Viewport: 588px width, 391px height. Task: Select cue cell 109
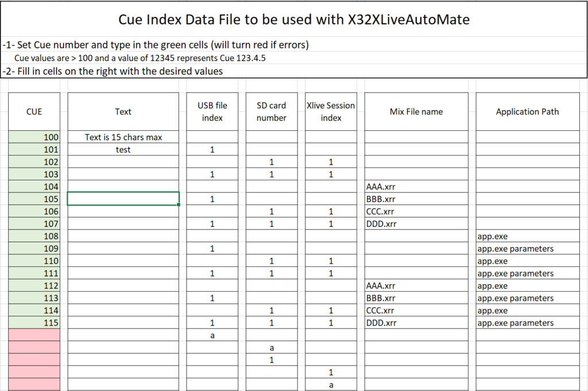click(x=34, y=248)
